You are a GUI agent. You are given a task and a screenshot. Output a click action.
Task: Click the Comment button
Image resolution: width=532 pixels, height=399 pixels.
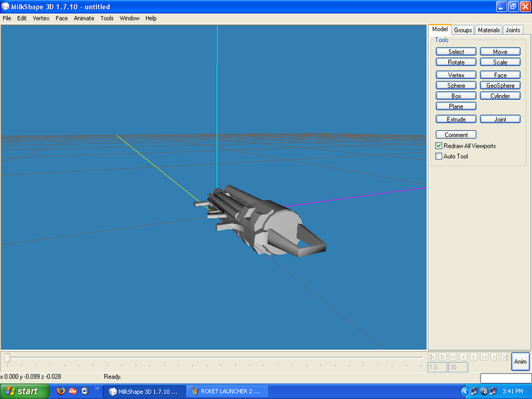pos(456,135)
